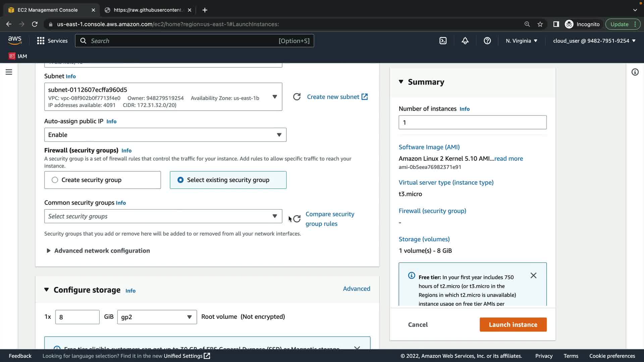Open AWS CloudShell terminal icon
This screenshot has height=362, width=644.
[x=443, y=41]
